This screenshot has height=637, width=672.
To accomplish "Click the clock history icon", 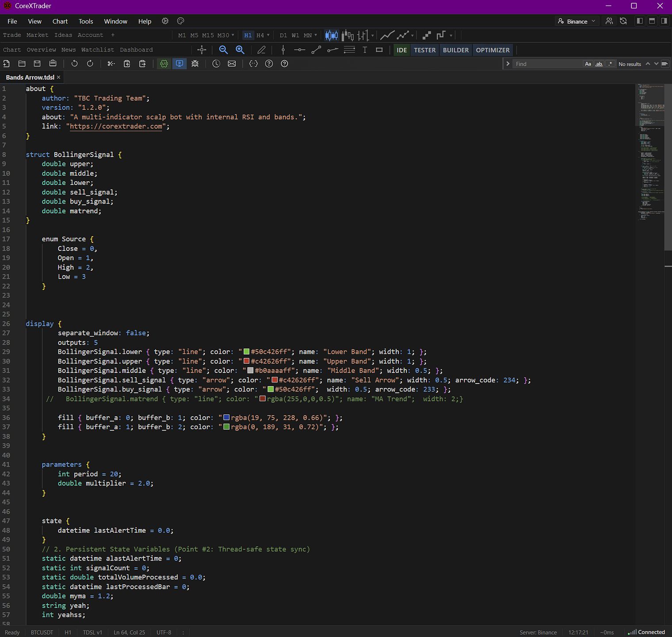I will pos(216,64).
